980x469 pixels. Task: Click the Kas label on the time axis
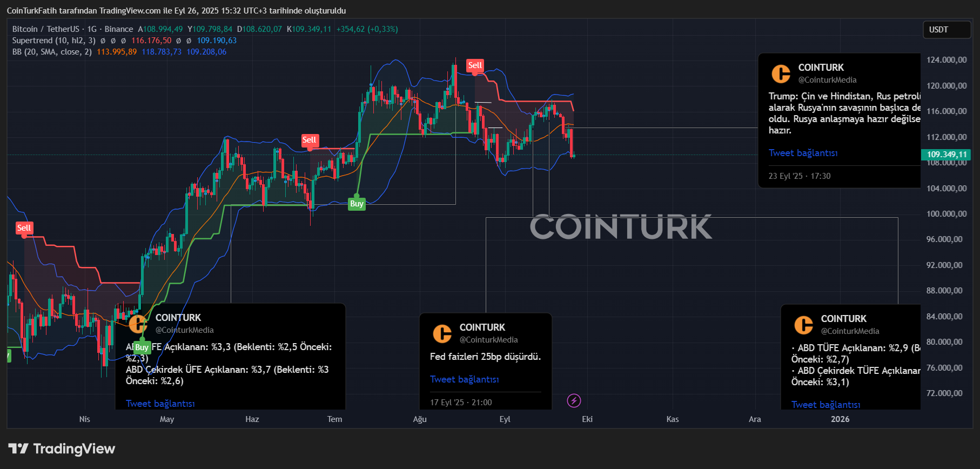click(673, 419)
